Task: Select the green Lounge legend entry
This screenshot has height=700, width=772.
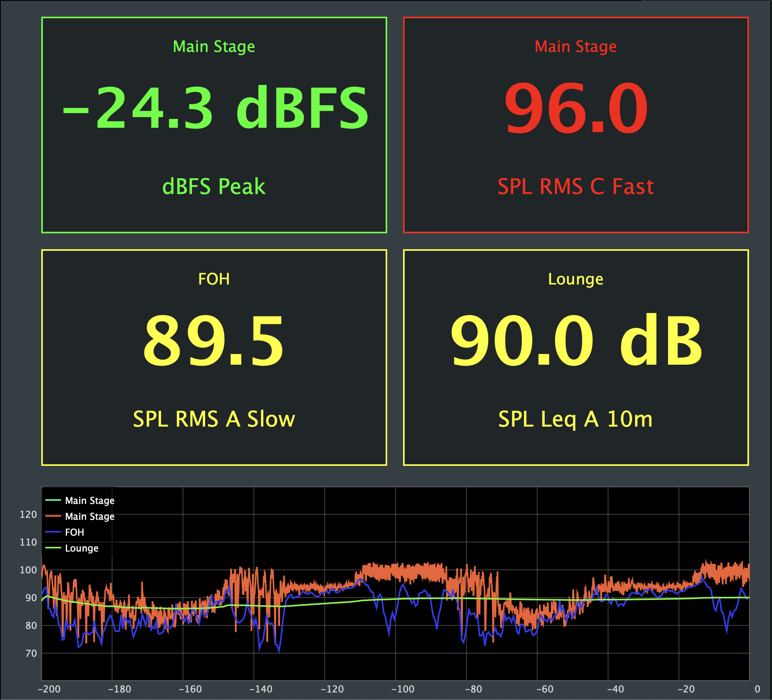Action: tap(72, 548)
